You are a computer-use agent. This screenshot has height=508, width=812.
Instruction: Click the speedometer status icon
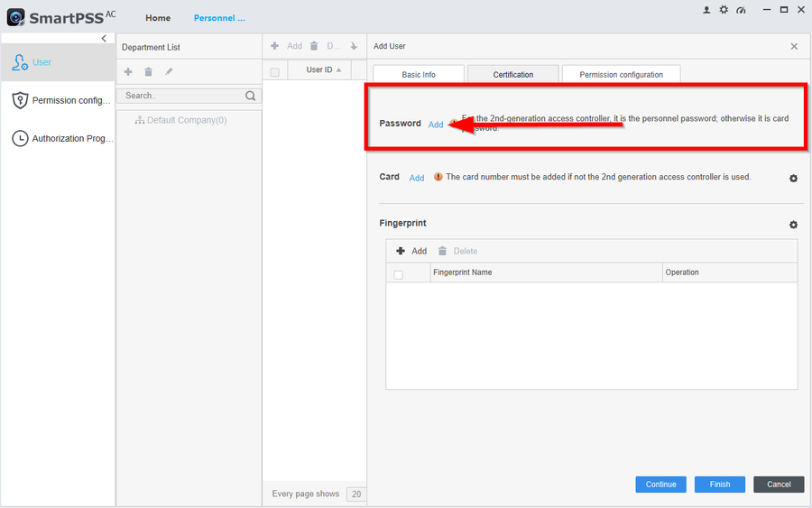(741, 10)
